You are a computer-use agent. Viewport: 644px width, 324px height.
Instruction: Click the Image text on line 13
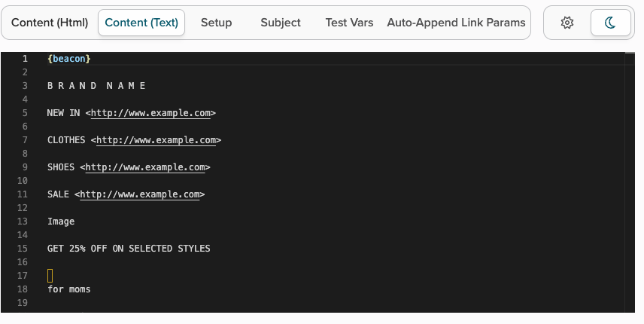coord(61,222)
